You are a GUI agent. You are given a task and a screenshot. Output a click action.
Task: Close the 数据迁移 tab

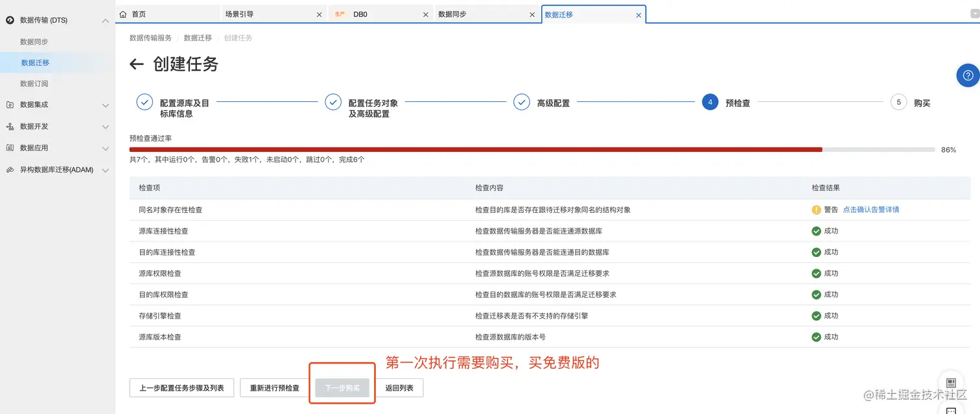[x=638, y=14]
